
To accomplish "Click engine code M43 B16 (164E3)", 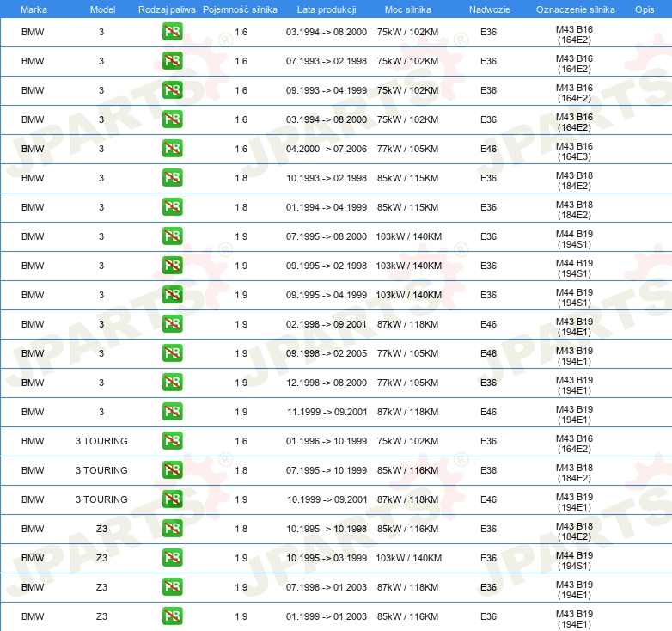I will (x=574, y=151).
